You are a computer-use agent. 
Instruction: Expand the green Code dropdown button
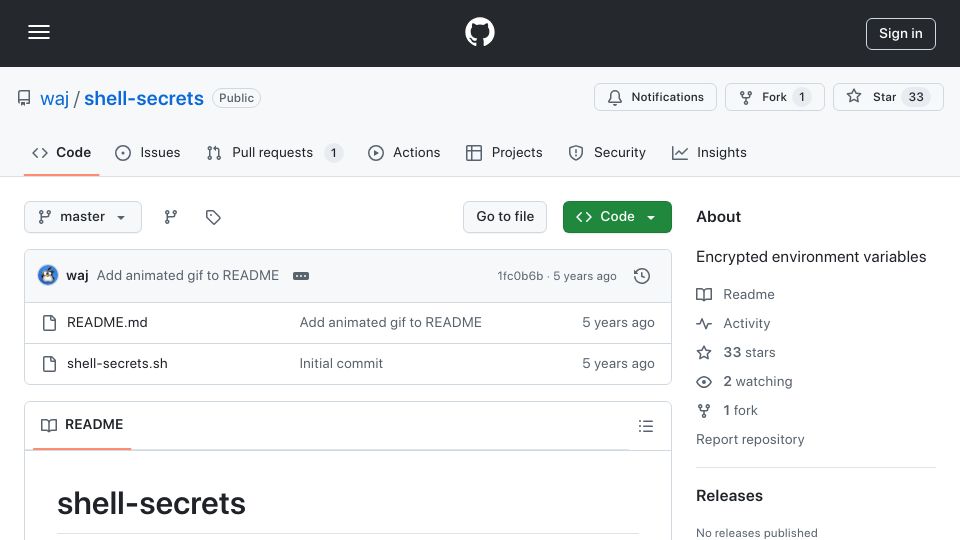click(617, 217)
